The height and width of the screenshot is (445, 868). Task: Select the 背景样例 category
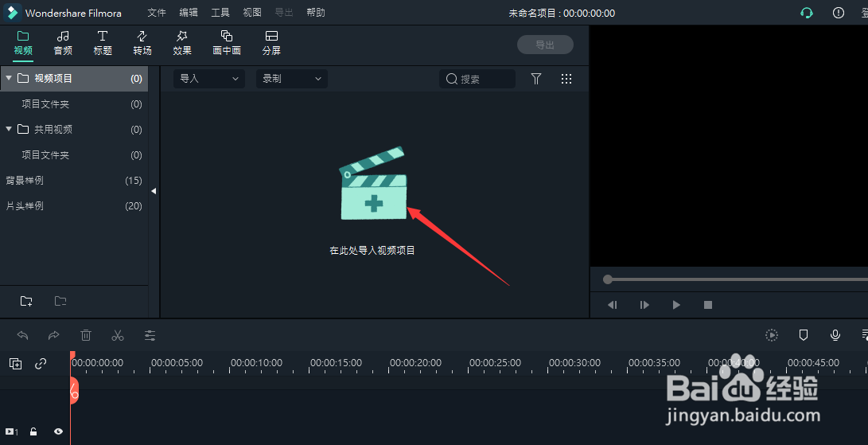(x=74, y=181)
